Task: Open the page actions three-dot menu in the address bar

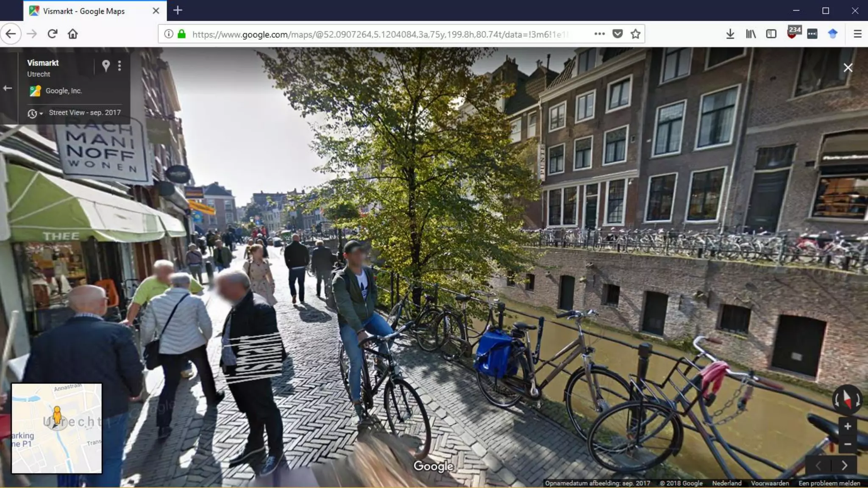Action: (x=599, y=34)
